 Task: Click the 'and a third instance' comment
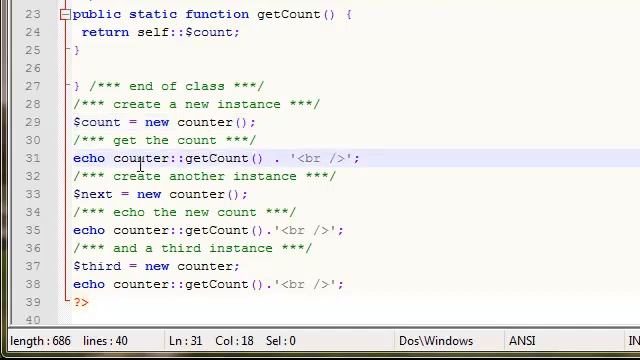point(193,248)
